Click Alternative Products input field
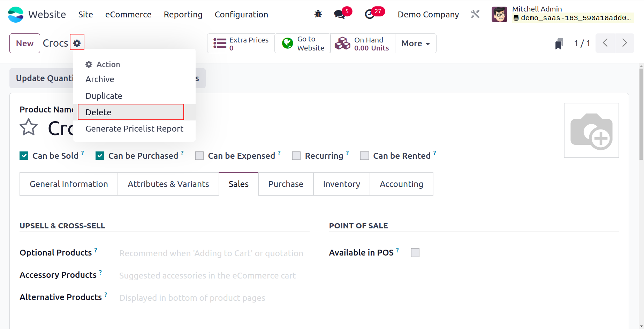This screenshot has height=329, width=644. tap(214, 298)
